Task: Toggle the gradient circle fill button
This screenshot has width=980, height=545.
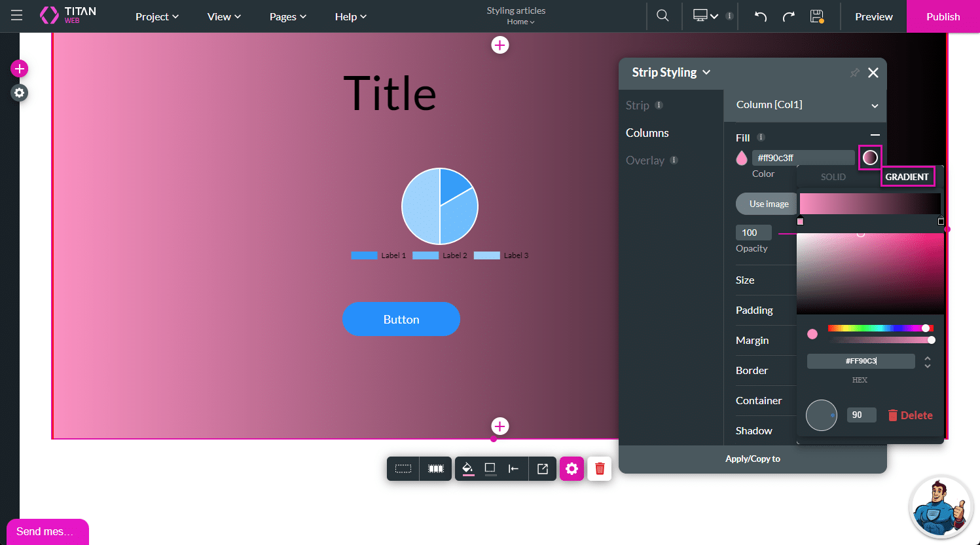Action: 870,157
